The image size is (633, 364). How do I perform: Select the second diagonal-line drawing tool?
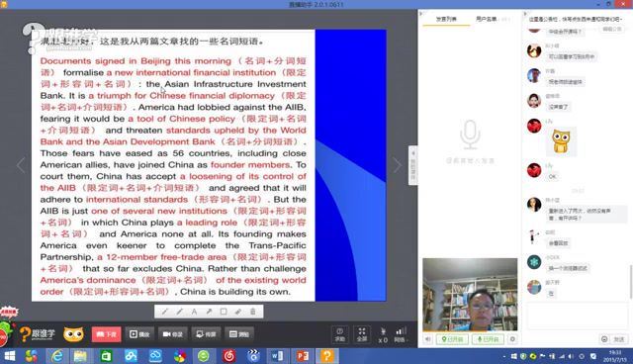(180, 312)
